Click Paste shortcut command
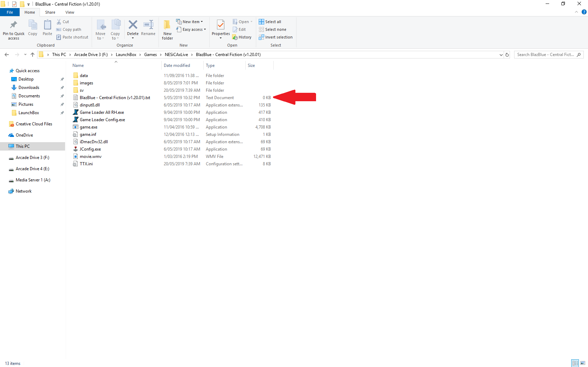Viewport: 588px width, 367px height. point(72,37)
